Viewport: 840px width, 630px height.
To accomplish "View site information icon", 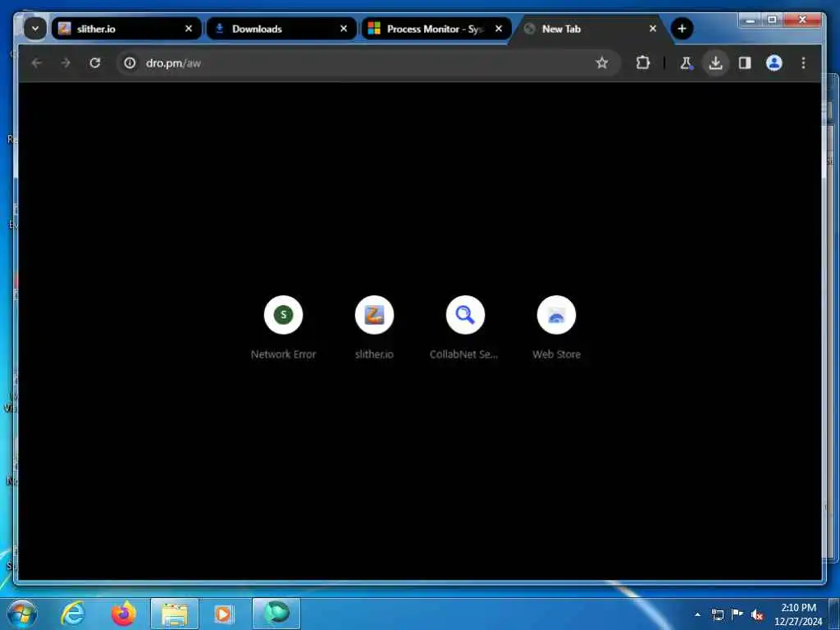I will pos(130,62).
